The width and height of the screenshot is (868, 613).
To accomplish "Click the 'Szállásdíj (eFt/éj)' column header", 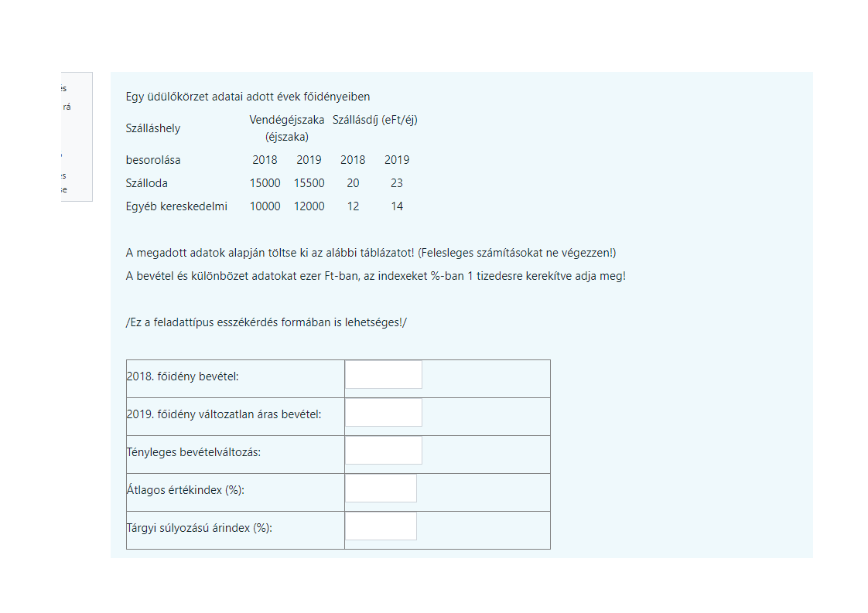I will click(x=375, y=120).
